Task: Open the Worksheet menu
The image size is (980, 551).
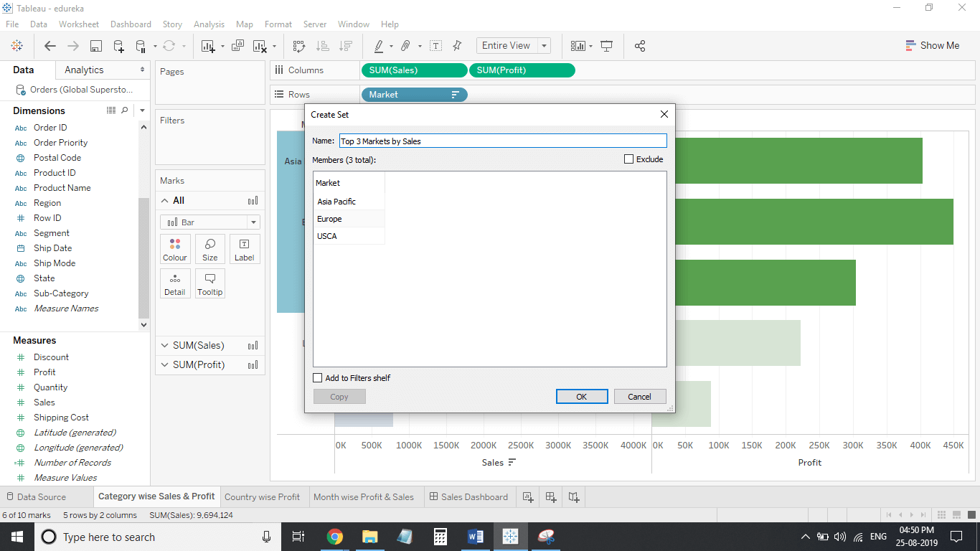Action: coord(79,24)
